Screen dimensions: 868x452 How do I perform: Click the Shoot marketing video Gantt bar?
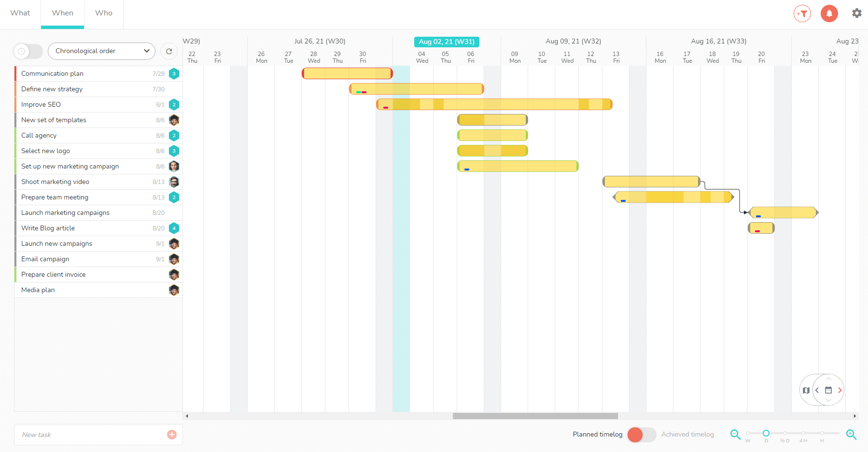coord(651,182)
